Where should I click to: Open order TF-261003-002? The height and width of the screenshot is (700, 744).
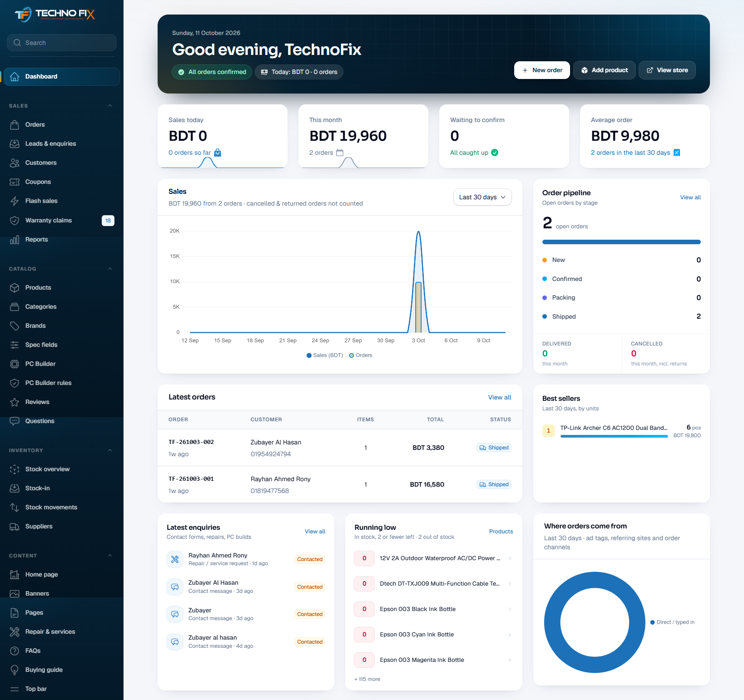click(191, 442)
